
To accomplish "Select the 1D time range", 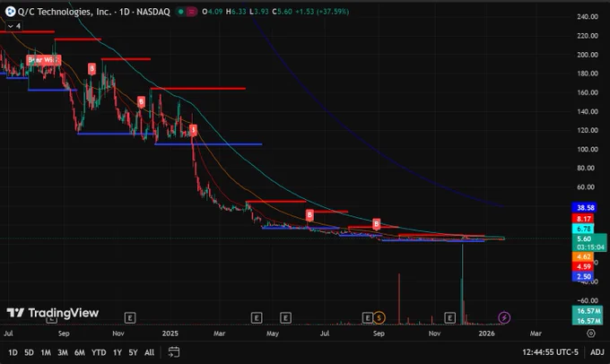I will (13, 352).
